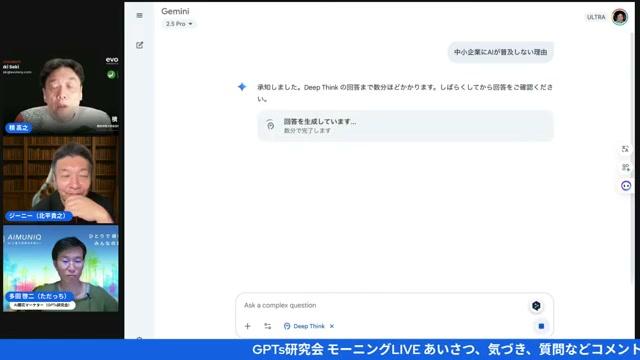The width and height of the screenshot is (640, 360).
Task: Click the translate icon on right edge
Action: coord(625,149)
